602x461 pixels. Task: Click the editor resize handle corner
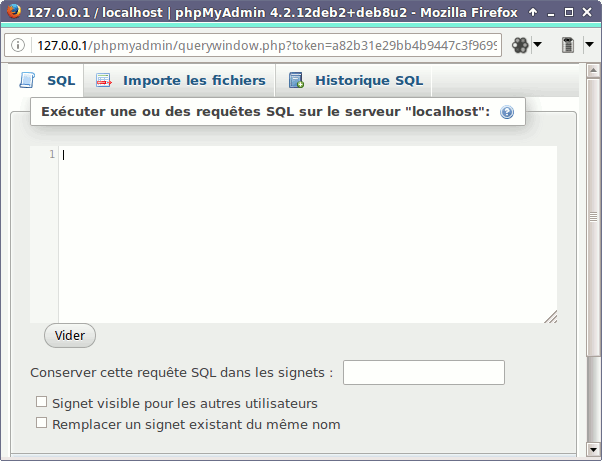pos(551,317)
